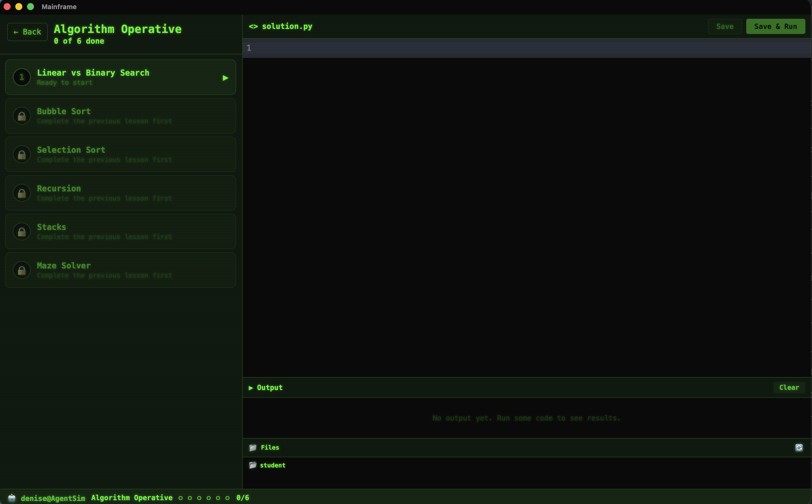
Task: Click the Maze Solver lock icon
Action: pyautogui.click(x=22, y=270)
